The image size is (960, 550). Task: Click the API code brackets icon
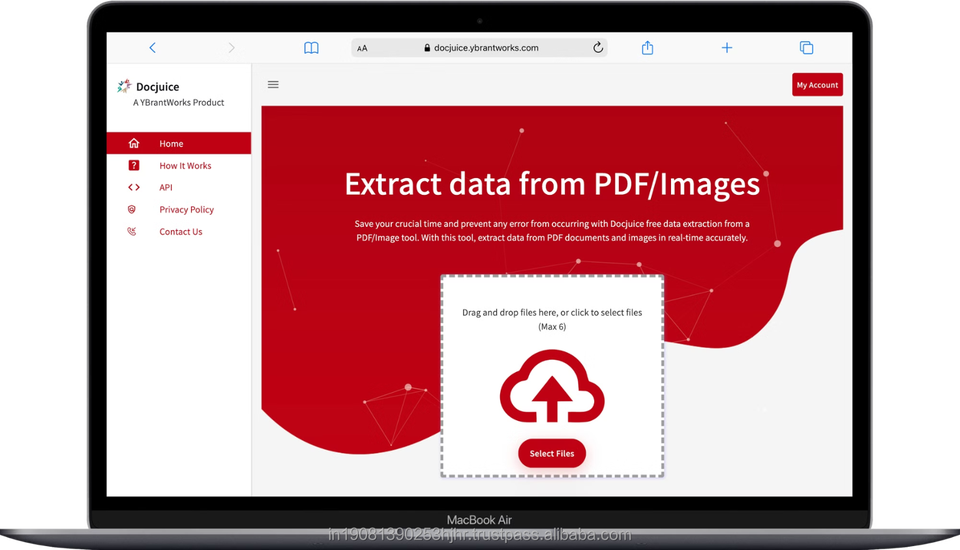[133, 187]
